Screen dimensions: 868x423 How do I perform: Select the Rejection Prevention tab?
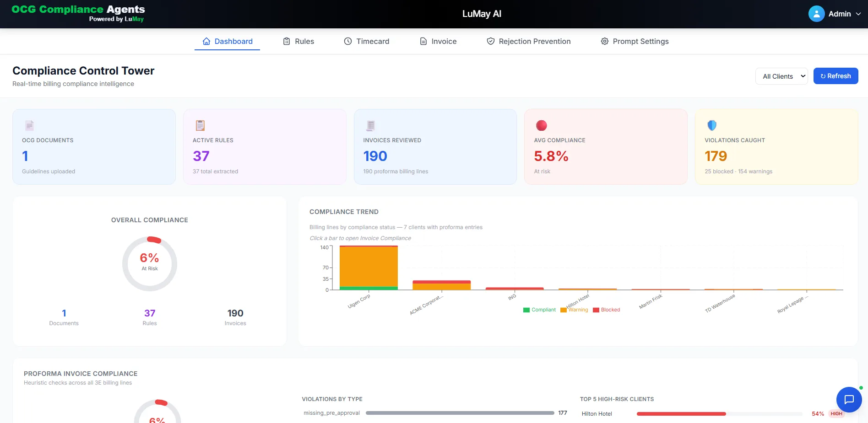(529, 41)
